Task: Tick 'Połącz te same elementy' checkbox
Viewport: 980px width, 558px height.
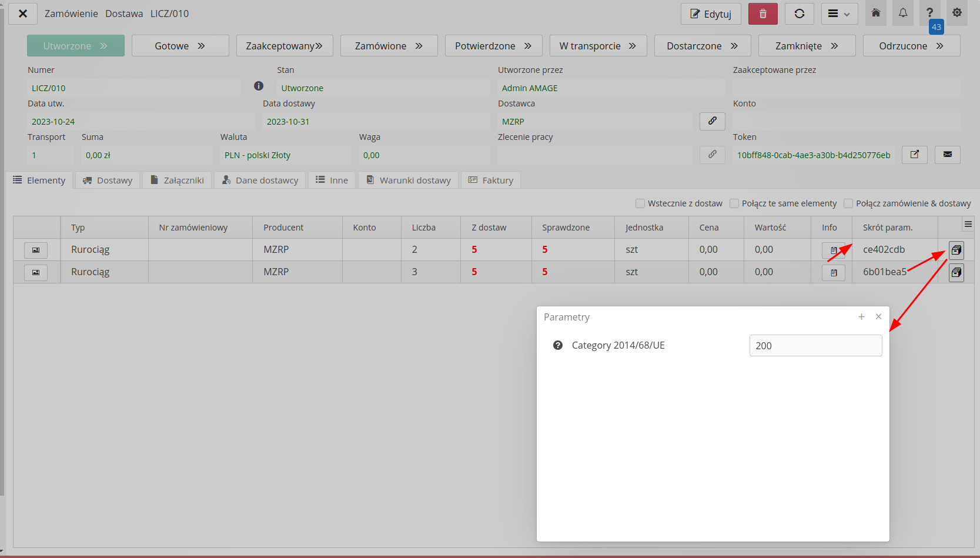Action: (x=734, y=203)
